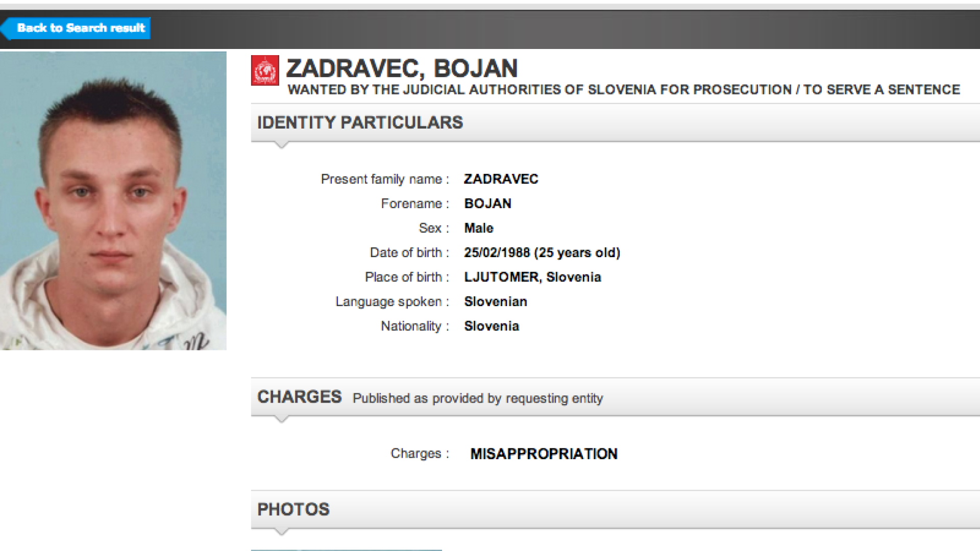The height and width of the screenshot is (551, 980).
Task: Click the MISAPPROPRIATION charge text
Action: (544, 454)
